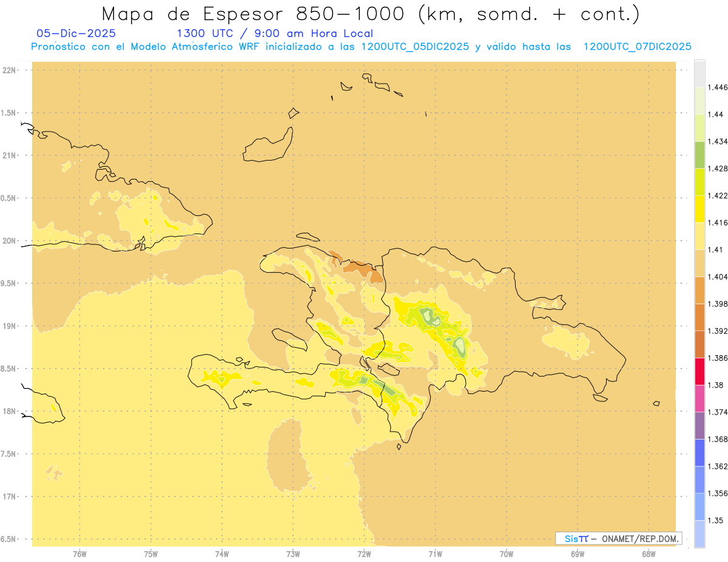The height and width of the screenshot is (562, 728).
Task: Select the date label '05-Dic-2025'
Action: pyautogui.click(x=76, y=34)
